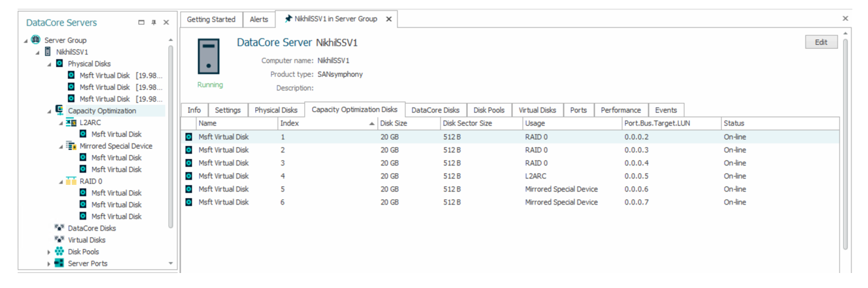Open the Info tab

194,110
